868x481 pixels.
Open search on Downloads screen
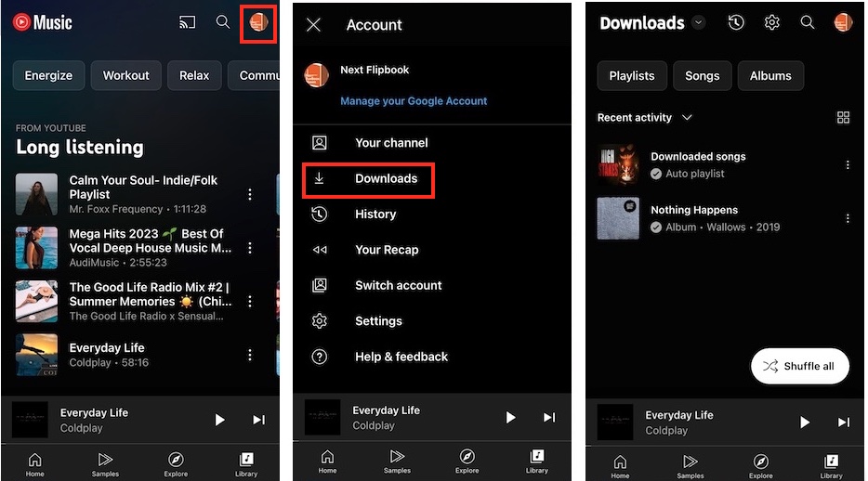pos(807,22)
